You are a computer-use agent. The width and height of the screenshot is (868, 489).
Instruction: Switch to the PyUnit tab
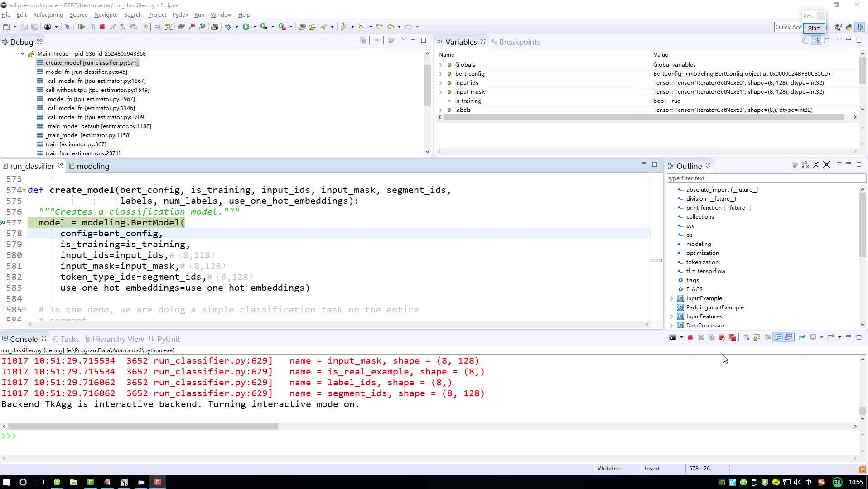click(165, 339)
